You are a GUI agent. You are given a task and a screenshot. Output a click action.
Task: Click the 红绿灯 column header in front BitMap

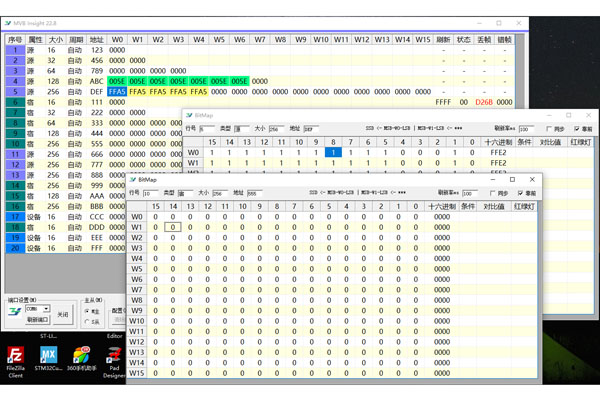[x=524, y=206]
